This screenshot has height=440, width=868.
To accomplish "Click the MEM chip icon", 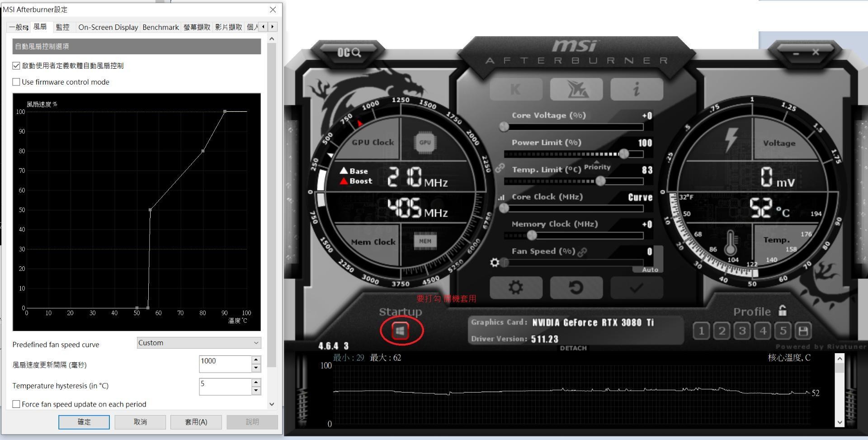I will 425,241.
